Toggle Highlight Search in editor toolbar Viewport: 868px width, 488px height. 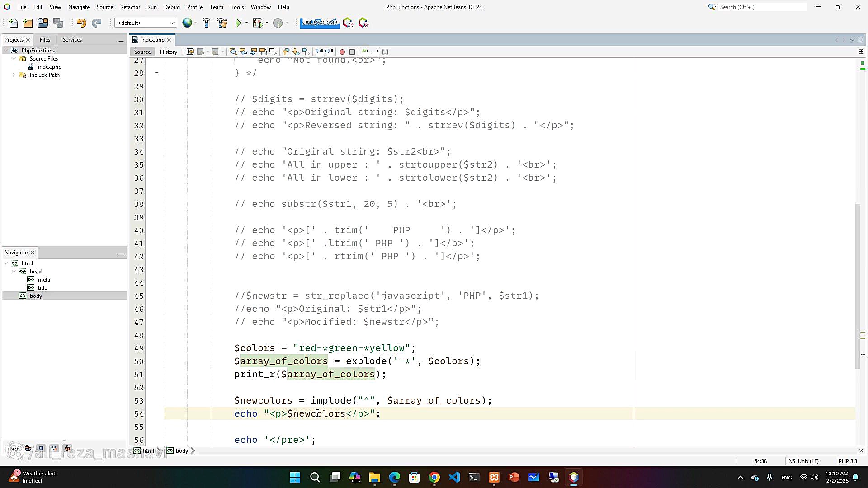coord(263,52)
